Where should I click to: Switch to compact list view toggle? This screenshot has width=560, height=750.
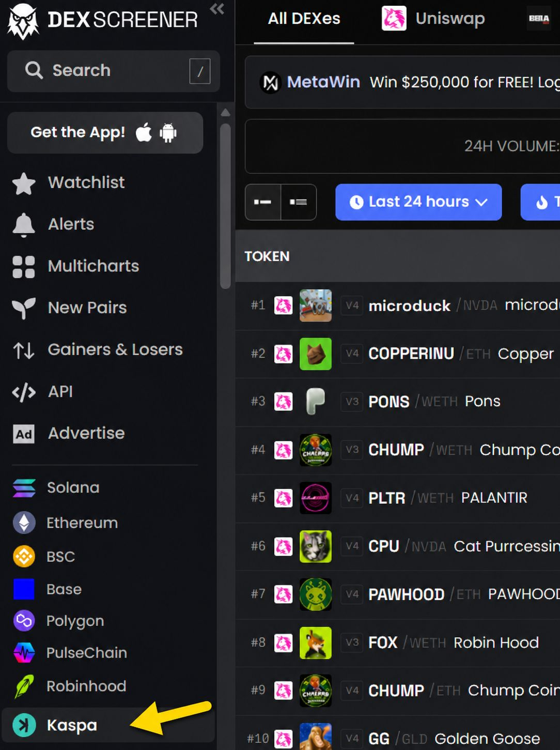coord(263,202)
